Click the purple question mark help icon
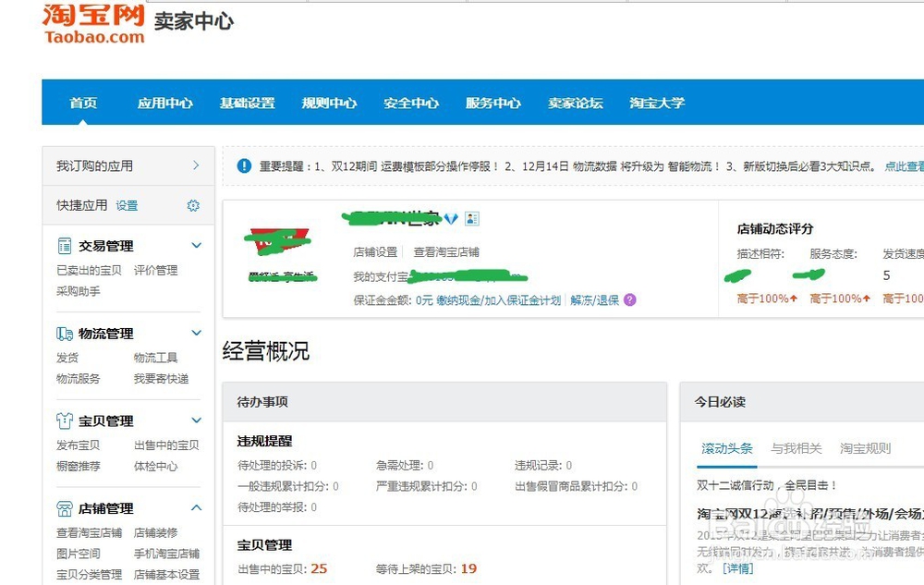 (x=630, y=299)
